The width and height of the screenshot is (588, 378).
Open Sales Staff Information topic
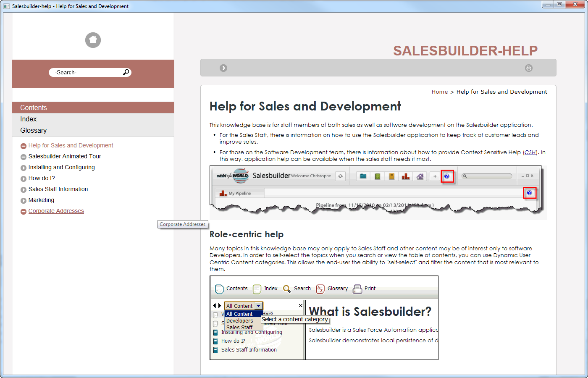[x=58, y=189]
